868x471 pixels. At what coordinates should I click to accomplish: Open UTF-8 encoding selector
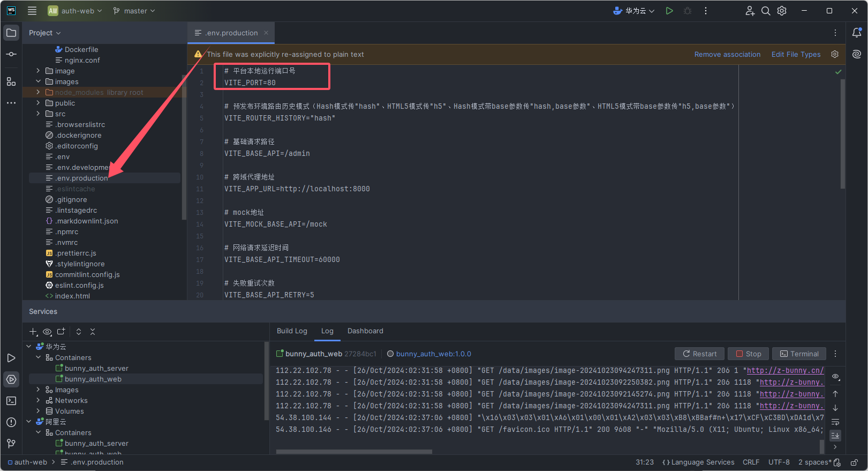(779, 462)
